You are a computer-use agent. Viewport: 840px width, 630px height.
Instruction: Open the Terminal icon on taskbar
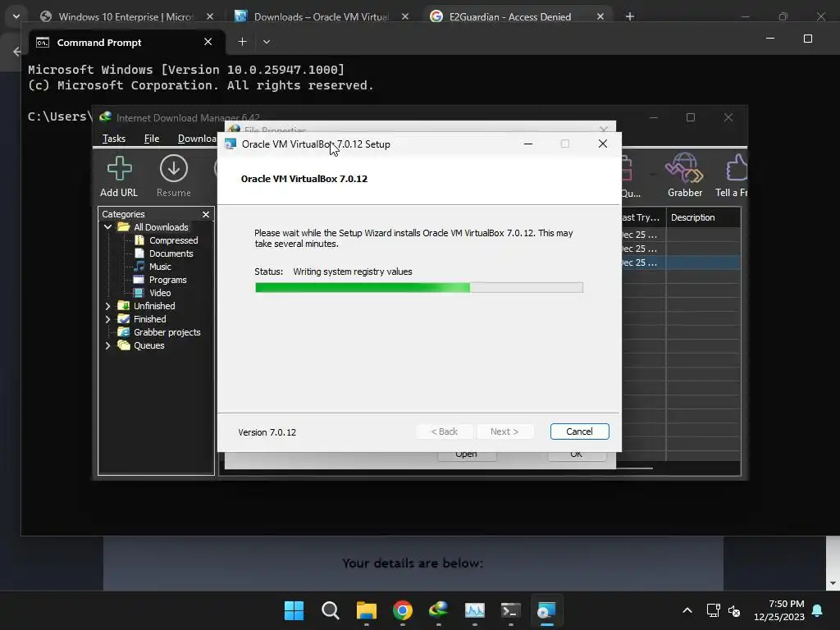[510, 610]
